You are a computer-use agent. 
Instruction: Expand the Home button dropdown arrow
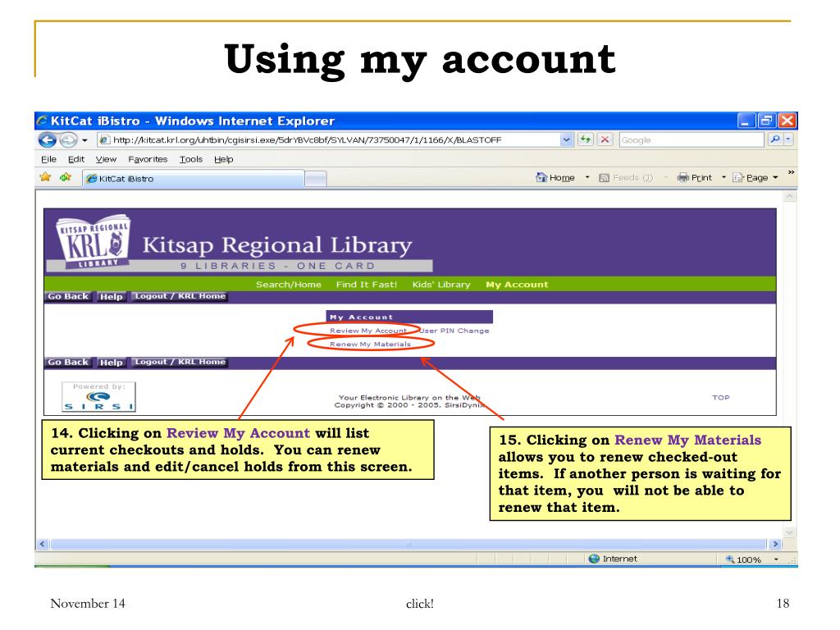point(587,177)
